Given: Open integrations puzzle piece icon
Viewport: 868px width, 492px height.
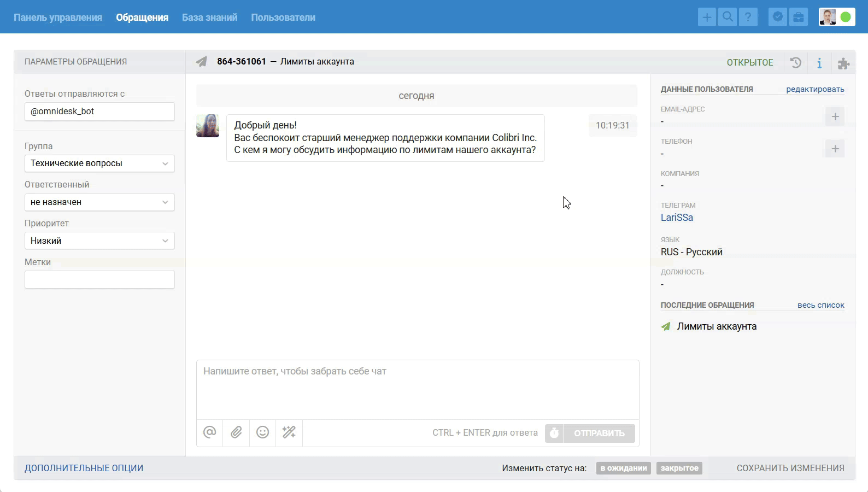Looking at the screenshot, I should (x=843, y=63).
